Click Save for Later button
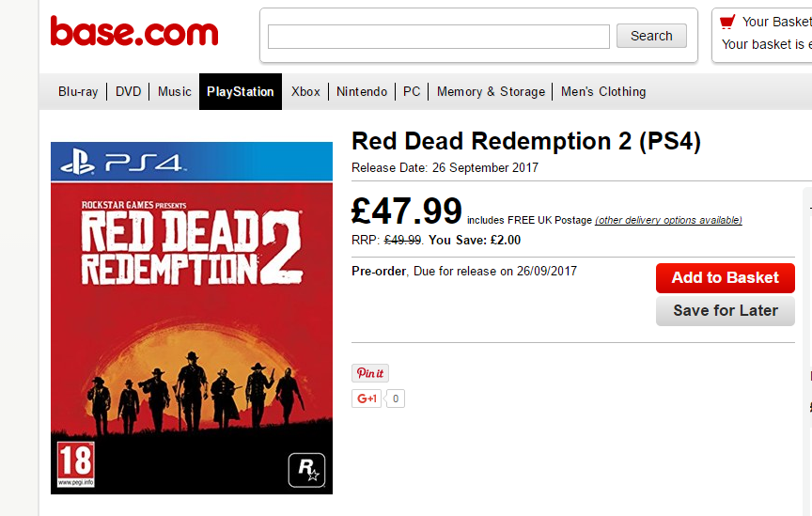812x516 pixels. pos(725,311)
